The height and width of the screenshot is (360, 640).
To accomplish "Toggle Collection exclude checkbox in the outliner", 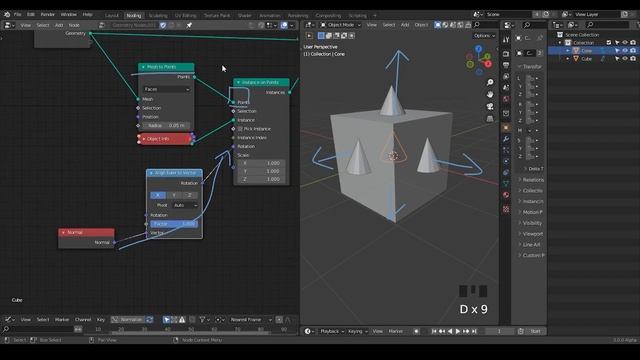I will click(609, 42).
